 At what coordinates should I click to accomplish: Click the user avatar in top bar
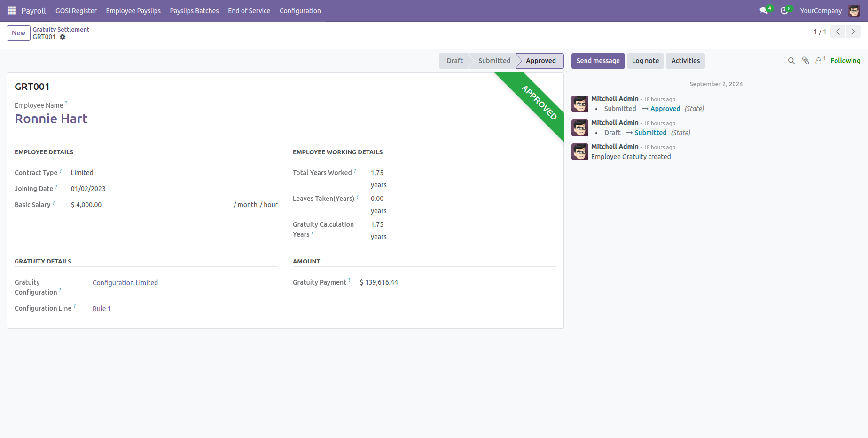854,11
